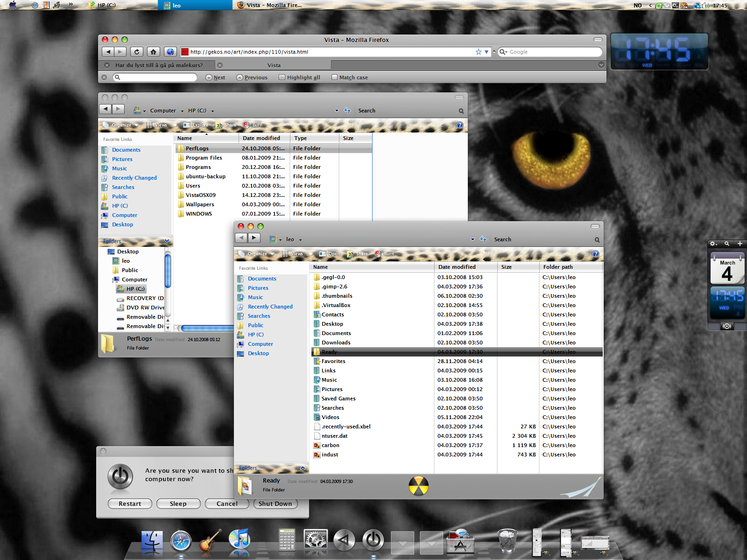Click add widget plus icon in sidebar
This screenshot has height=560, width=747.
click(x=740, y=244)
